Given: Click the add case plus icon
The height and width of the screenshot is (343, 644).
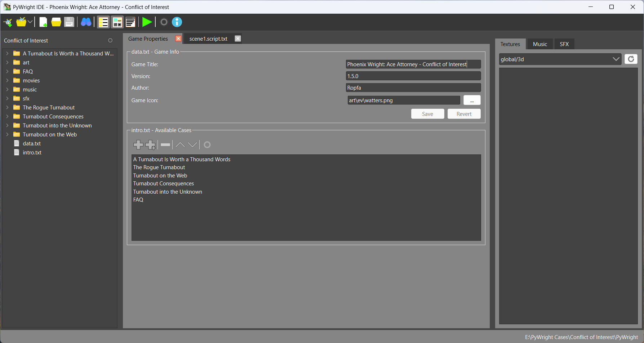Looking at the screenshot, I should tap(138, 145).
